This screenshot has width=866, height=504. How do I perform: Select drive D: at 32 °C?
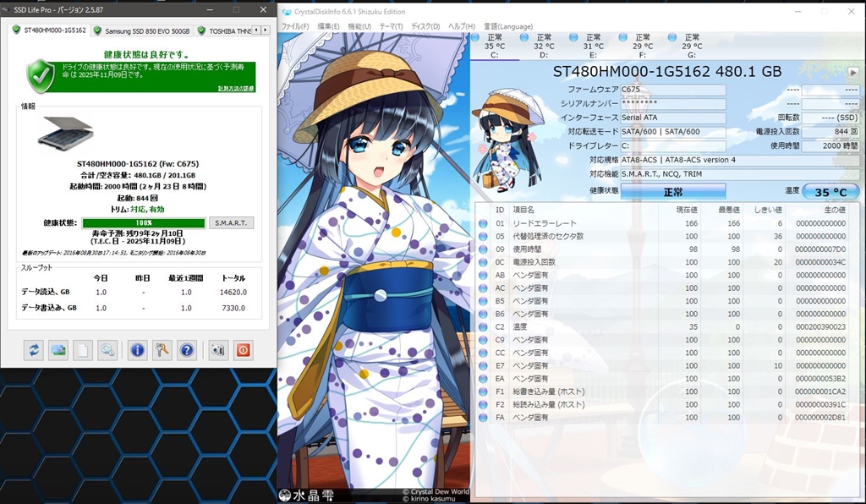coord(544,46)
